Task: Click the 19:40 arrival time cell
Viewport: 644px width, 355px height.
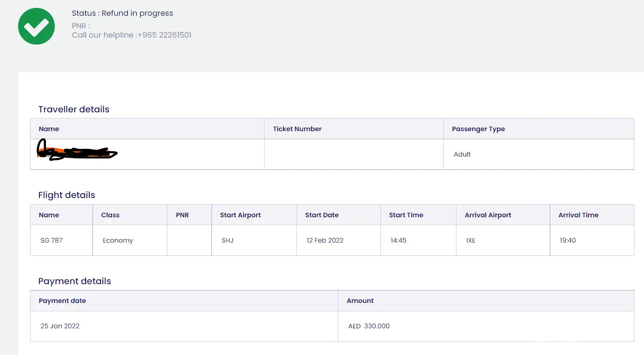Action: [567, 240]
